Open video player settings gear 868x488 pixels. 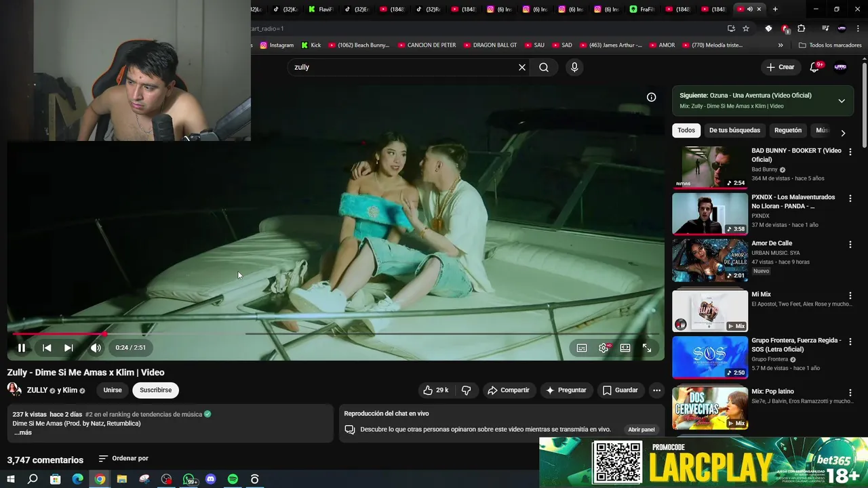(x=604, y=348)
